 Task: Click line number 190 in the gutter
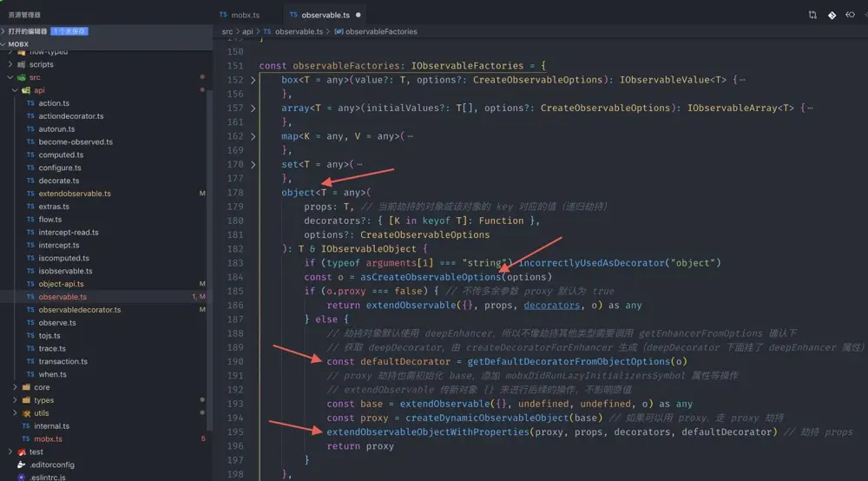235,361
